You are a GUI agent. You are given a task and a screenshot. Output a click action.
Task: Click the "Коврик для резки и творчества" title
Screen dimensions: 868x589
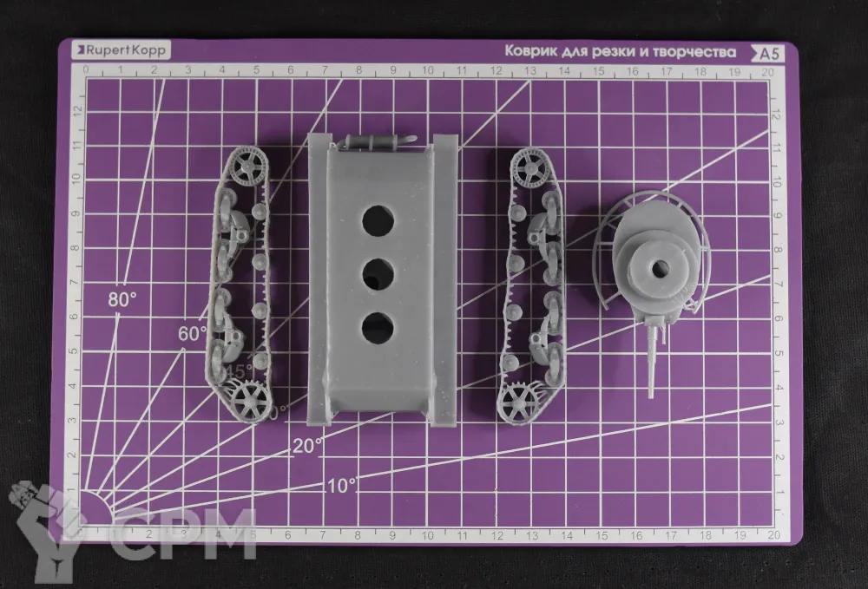point(621,52)
